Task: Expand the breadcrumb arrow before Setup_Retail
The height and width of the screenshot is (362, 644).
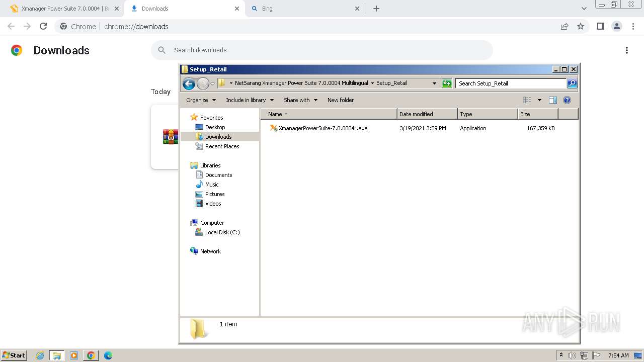Action: click(372, 83)
